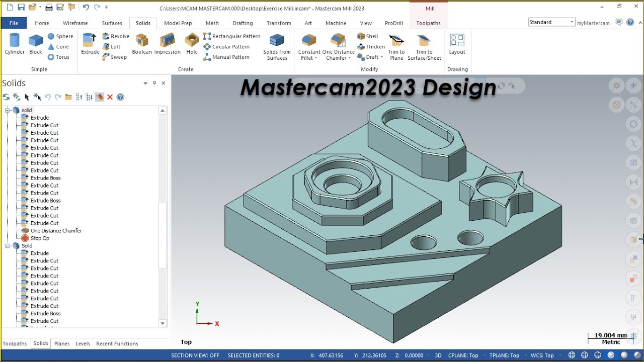Click TPLANE: Top in status bar
The width and height of the screenshot is (644, 362).
pyautogui.click(x=504, y=355)
